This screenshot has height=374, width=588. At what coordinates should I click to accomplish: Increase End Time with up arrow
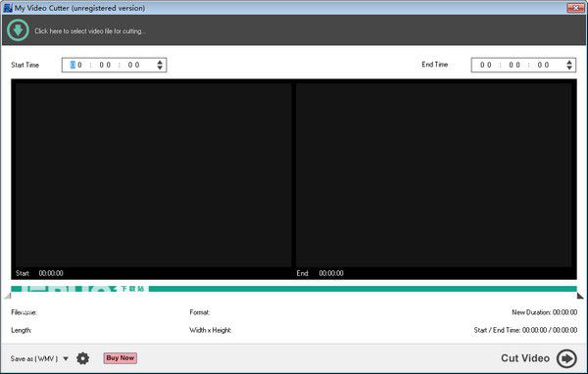tap(569, 63)
